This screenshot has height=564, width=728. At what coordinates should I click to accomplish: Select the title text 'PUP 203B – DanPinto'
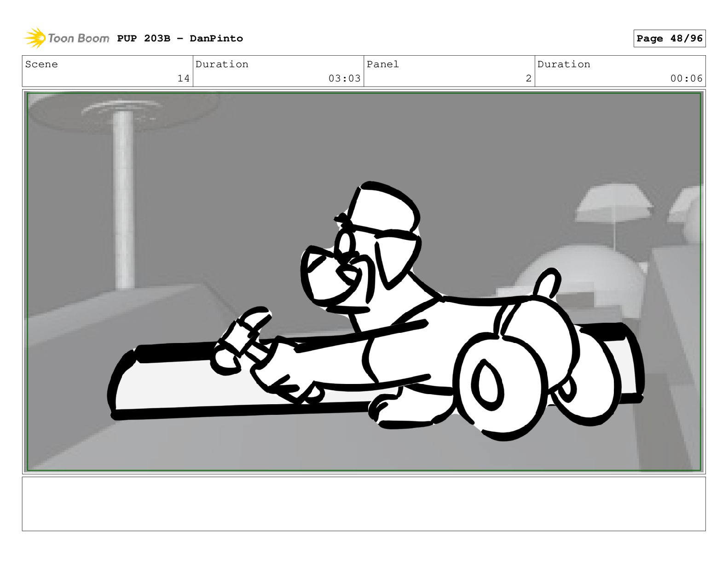click(180, 38)
